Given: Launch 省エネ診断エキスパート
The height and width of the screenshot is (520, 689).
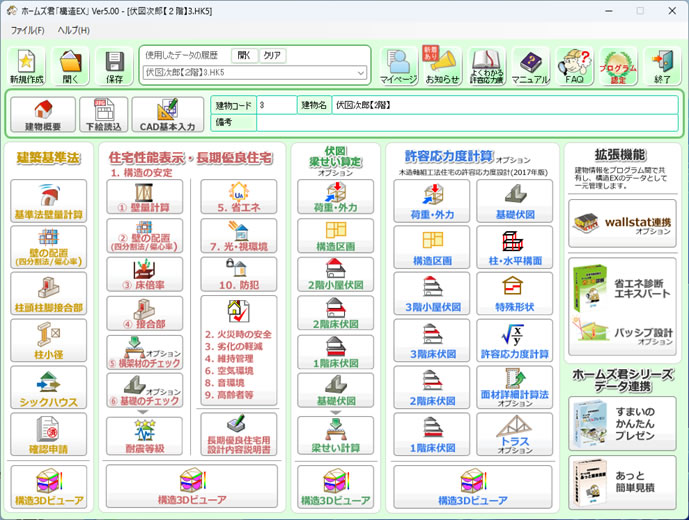Looking at the screenshot, I should 622,288.
